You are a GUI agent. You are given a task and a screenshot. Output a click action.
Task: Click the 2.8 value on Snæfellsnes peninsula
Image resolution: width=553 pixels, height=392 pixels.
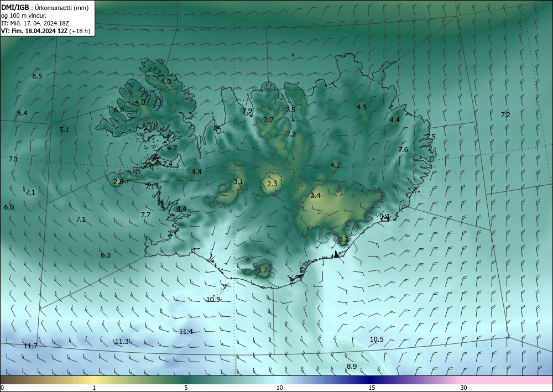pos(118,182)
